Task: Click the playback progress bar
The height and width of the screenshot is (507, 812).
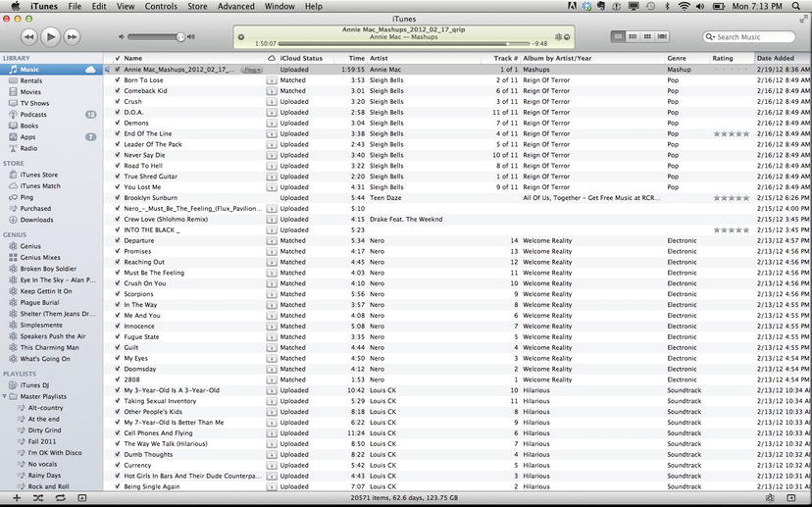Action: pos(404,44)
